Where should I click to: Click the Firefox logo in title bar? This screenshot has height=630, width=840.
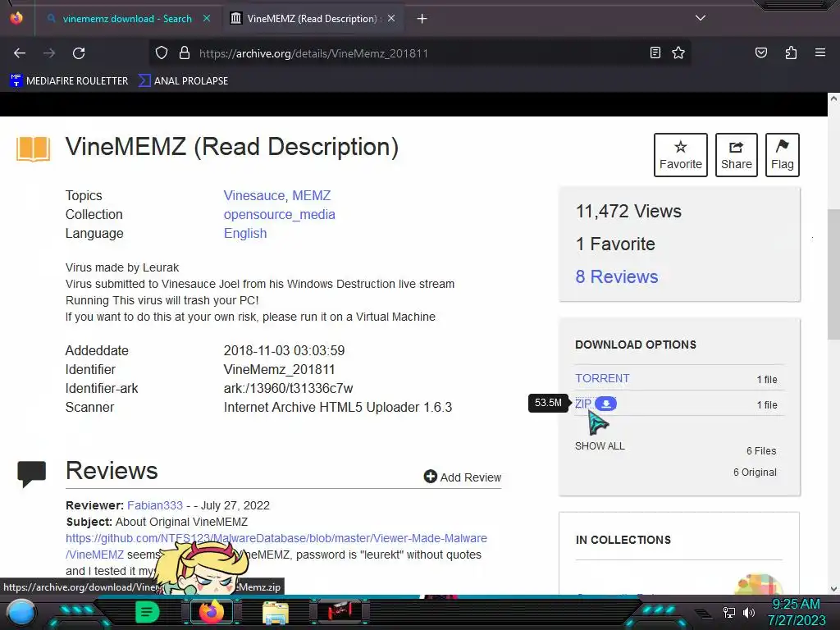click(x=16, y=18)
